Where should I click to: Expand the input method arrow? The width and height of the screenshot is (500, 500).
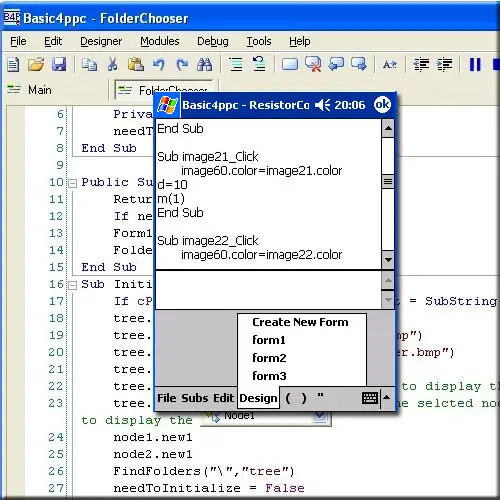pyautogui.click(x=387, y=397)
